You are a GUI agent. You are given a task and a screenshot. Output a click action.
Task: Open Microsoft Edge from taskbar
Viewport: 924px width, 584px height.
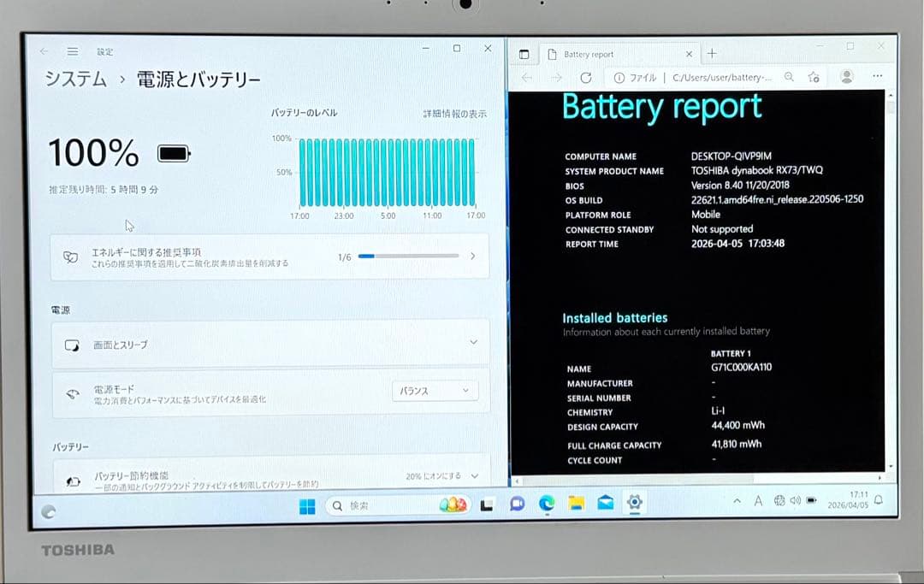(x=547, y=504)
